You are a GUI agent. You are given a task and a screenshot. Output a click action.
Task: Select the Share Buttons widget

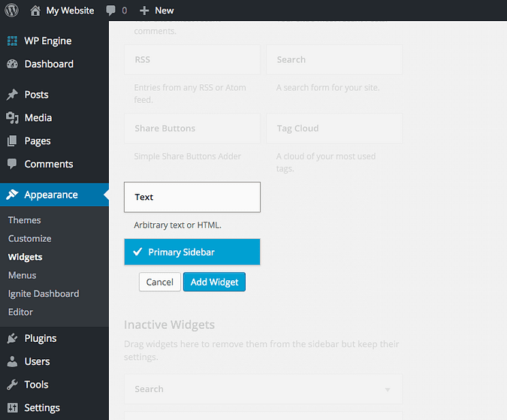tap(192, 128)
